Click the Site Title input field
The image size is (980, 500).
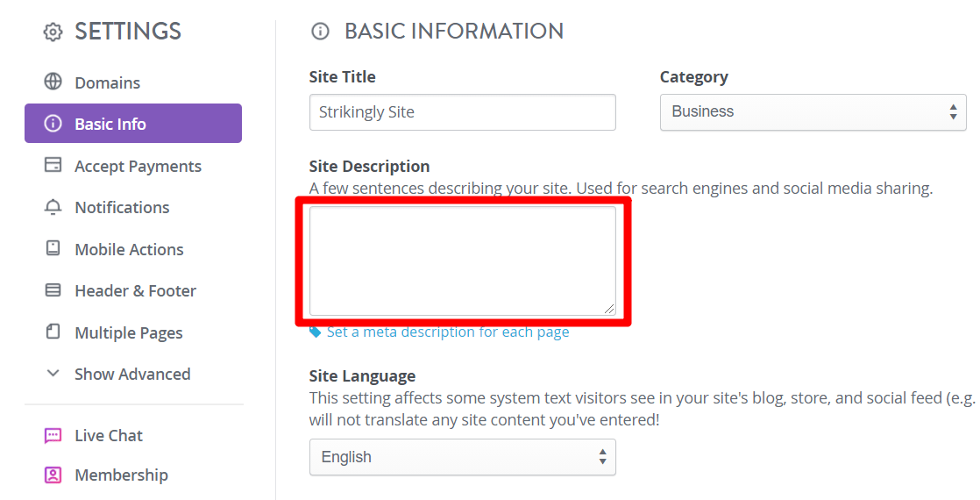click(x=462, y=112)
